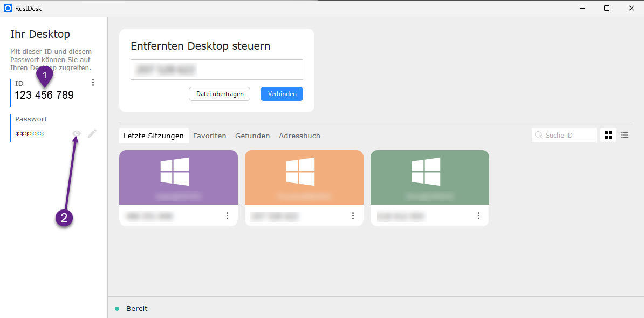Open the three-dot menu beside ID
Image resolution: width=644 pixels, height=318 pixels.
pos(93,83)
